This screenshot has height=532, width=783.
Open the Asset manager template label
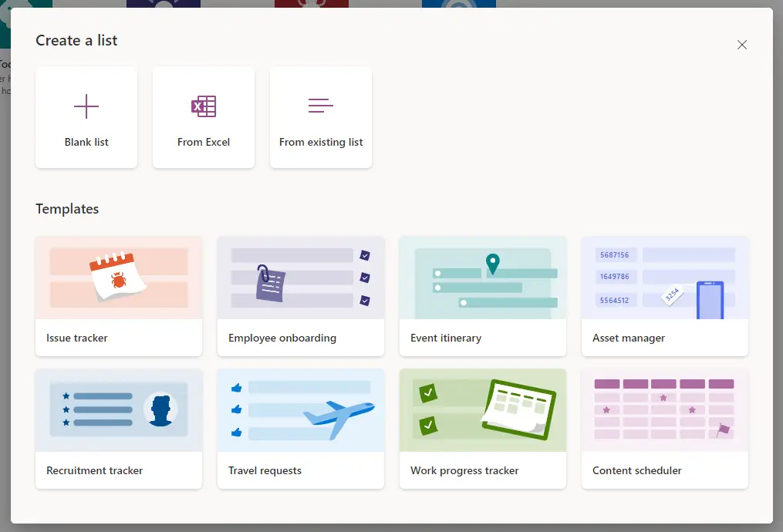click(x=629, y=338)
